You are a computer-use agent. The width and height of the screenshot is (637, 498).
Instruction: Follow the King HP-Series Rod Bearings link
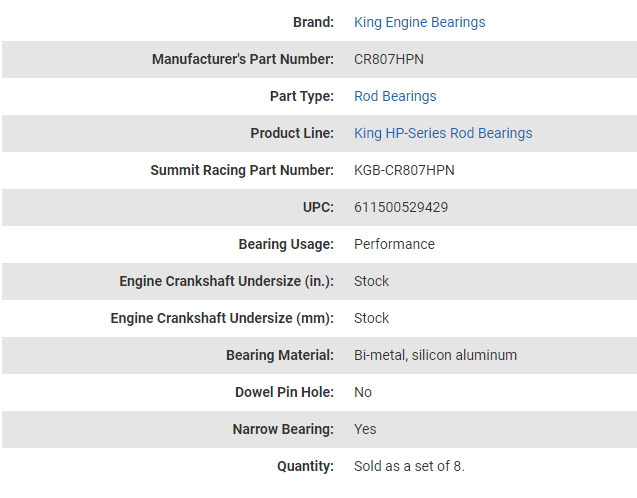click(x=443, y=133)
